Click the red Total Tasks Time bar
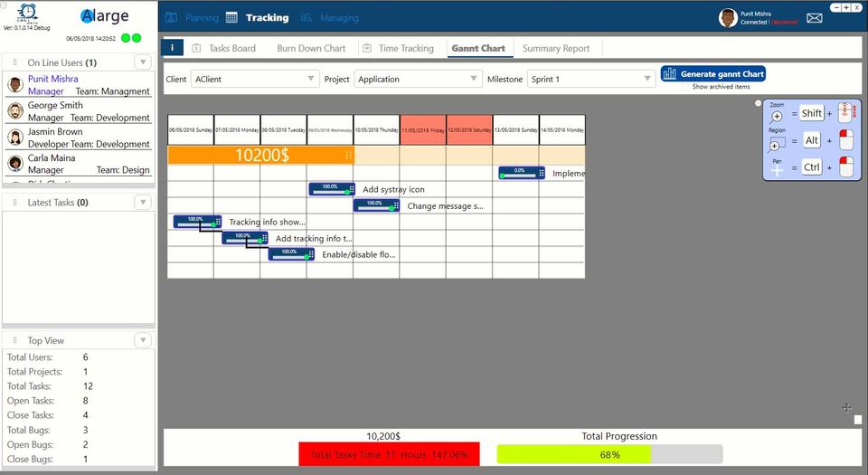 pyautogui.click(x=389, y=454)
